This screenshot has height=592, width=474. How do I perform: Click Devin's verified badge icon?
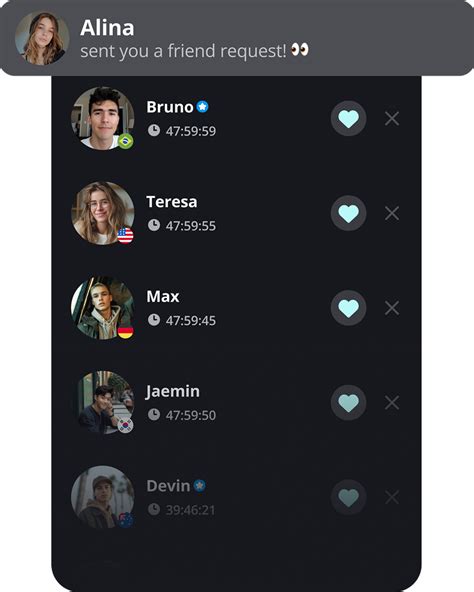coord(200,486)
